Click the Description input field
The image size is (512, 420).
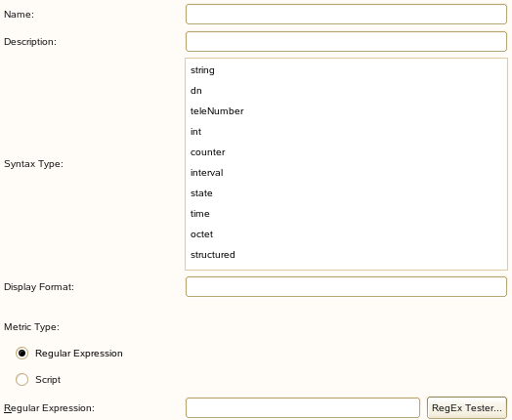346,41
